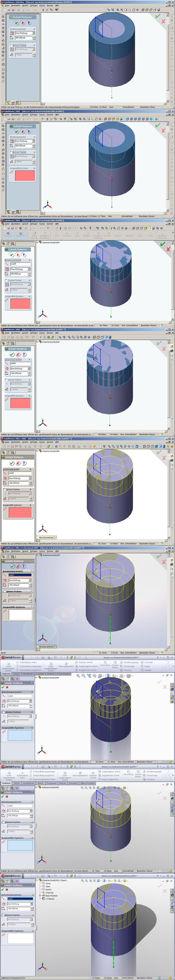Tick Dünnes Feature checkbox in SolidWorks 2004
Image resolution: width=175 pixels, height=980 pixels.
(6, 280)
